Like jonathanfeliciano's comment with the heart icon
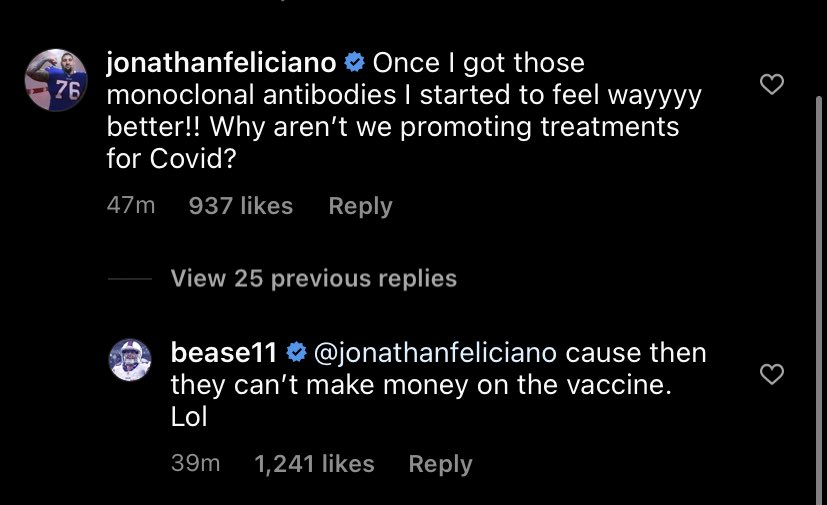Screen dimensions: 827x505 click(772, 84)
